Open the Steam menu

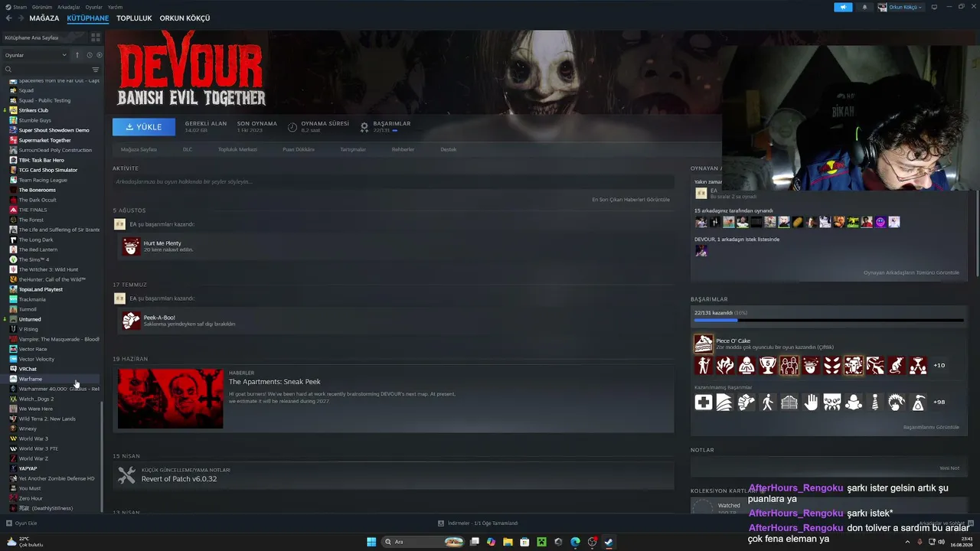pos(20,7)
